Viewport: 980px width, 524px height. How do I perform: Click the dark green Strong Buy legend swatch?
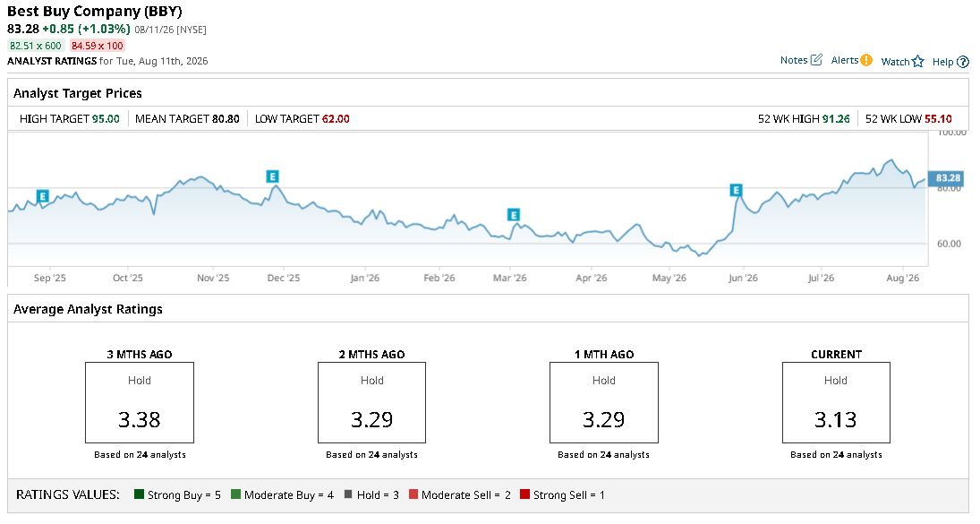[x=140, y=494]
